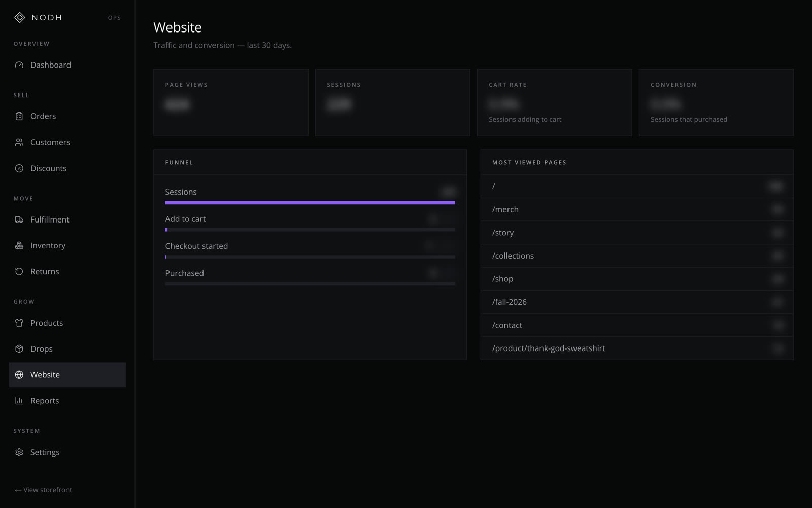Viewport: 812px width, 508px height.
Task: Click the Discounts percent icon
Action: pos(19,168)
